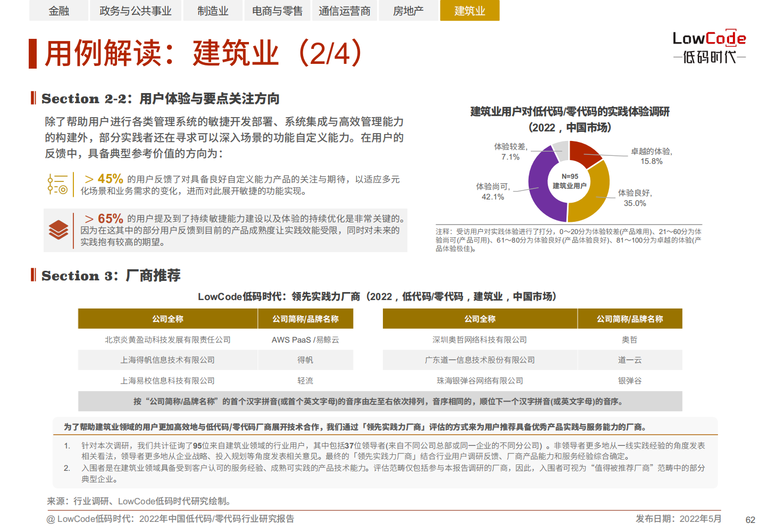Click the 北京炎黄盈动科技发展有限责任公司 cell

[168, 339]
